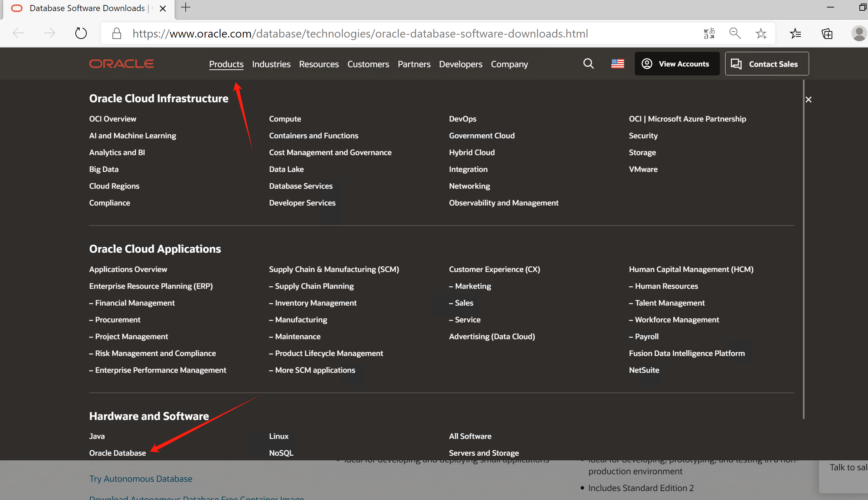
Task: Select Security link
Action: pos(643,135)
